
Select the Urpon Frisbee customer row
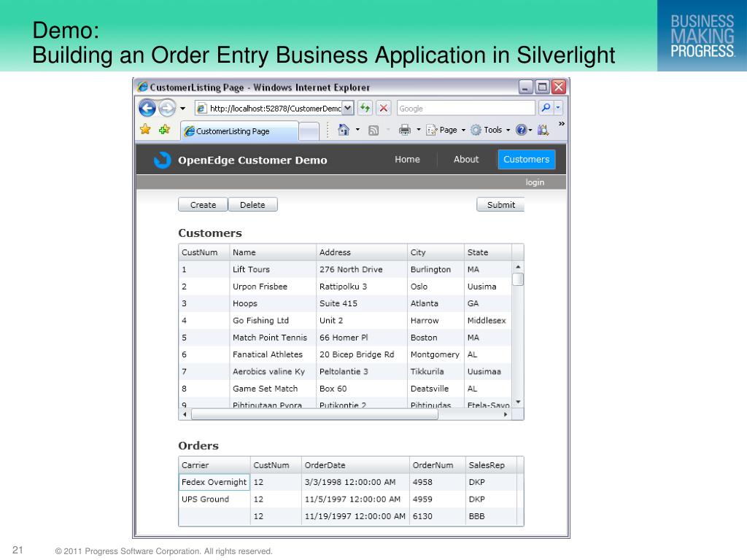pyautogui.click(x=345, y=287)
